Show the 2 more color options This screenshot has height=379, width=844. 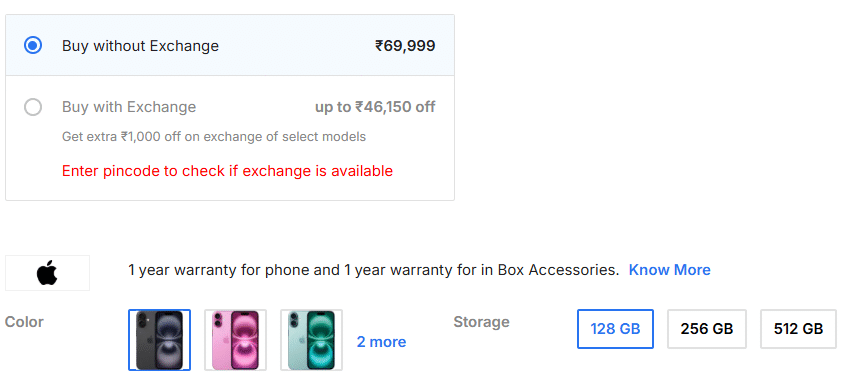point(381,342)
